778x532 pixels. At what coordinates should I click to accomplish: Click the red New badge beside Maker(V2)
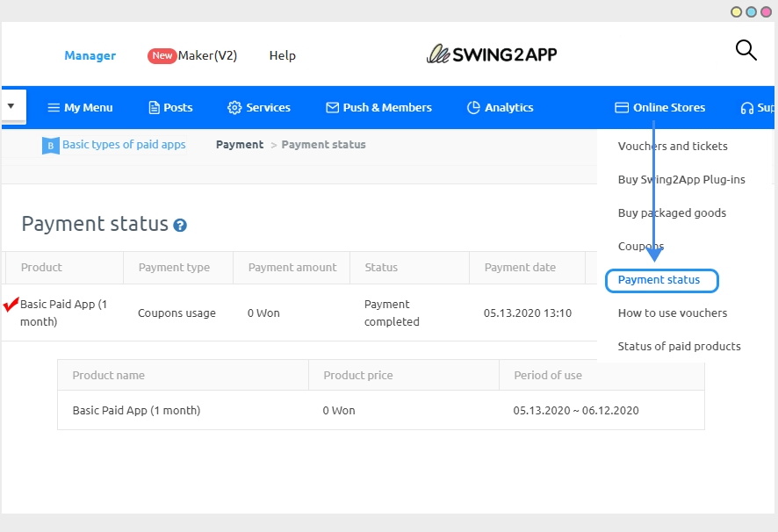click(x=162, y=55)
